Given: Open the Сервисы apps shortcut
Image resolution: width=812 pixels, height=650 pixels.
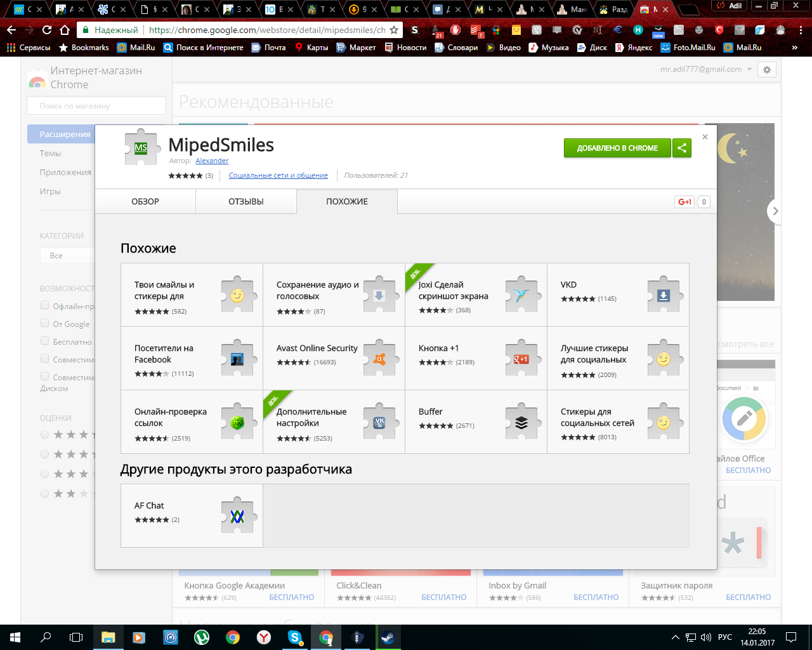Looking at the screenshot, I should (29, 48).
